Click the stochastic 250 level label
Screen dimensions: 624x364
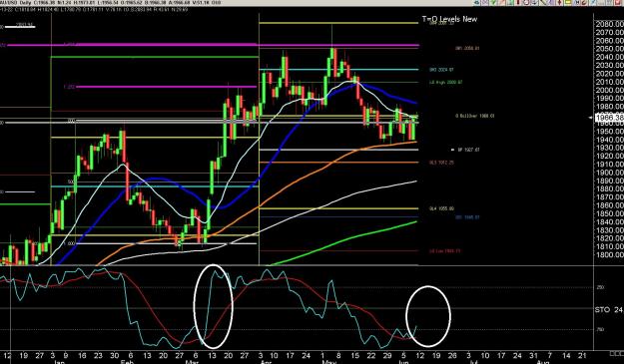(600, 287)
